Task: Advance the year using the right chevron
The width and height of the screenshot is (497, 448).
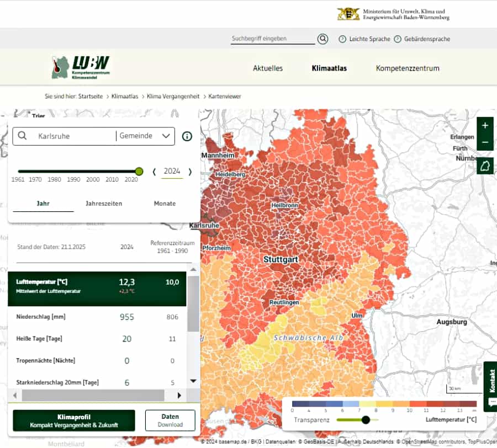Action: coord(189,172)
